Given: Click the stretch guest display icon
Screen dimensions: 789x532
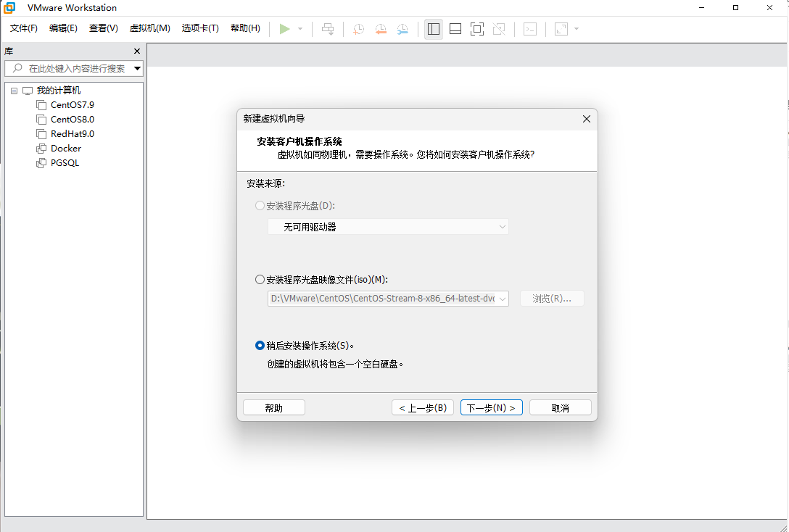Looking at the screenshot, I should [x=561, y=29].
